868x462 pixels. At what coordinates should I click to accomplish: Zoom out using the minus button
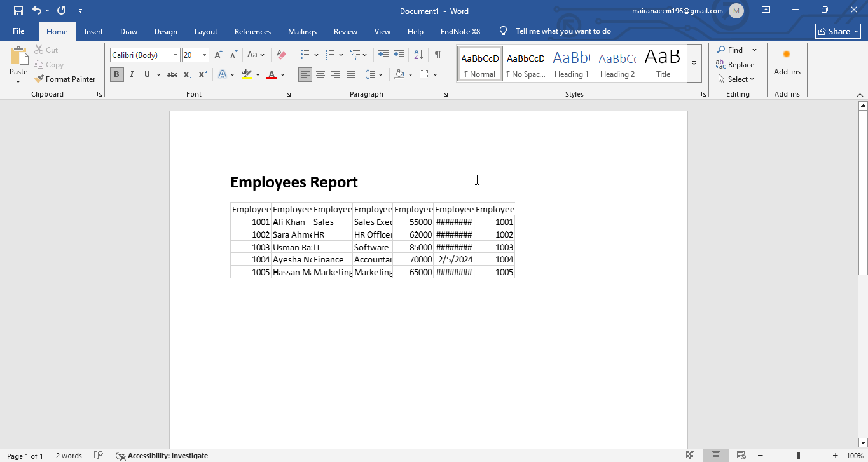(x=761, y=456)
